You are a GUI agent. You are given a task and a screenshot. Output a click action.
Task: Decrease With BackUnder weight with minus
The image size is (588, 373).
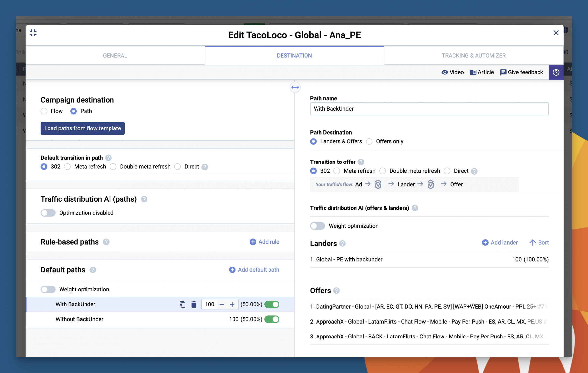(x=222, y=304)
